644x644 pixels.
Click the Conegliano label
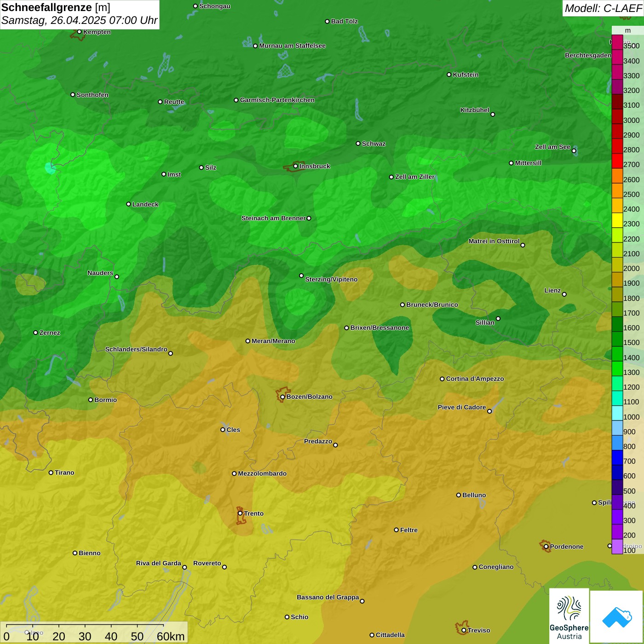(496, 567)
